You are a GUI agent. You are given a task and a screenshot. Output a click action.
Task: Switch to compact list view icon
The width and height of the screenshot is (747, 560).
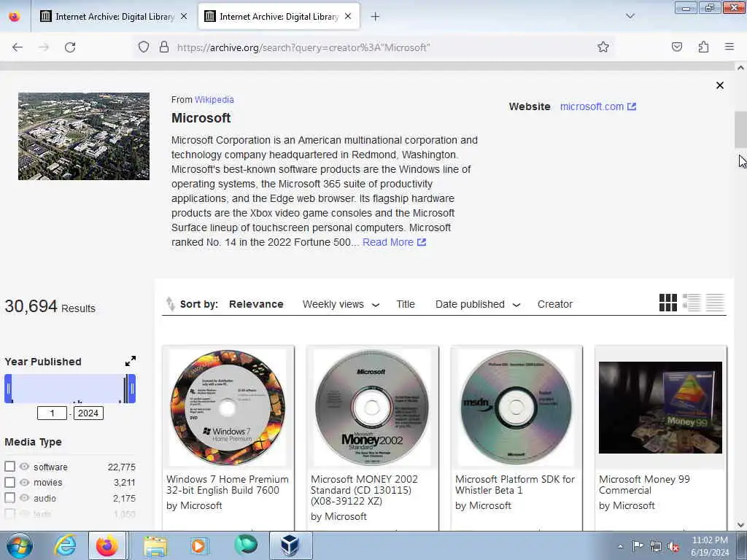[x=715, y=303]
